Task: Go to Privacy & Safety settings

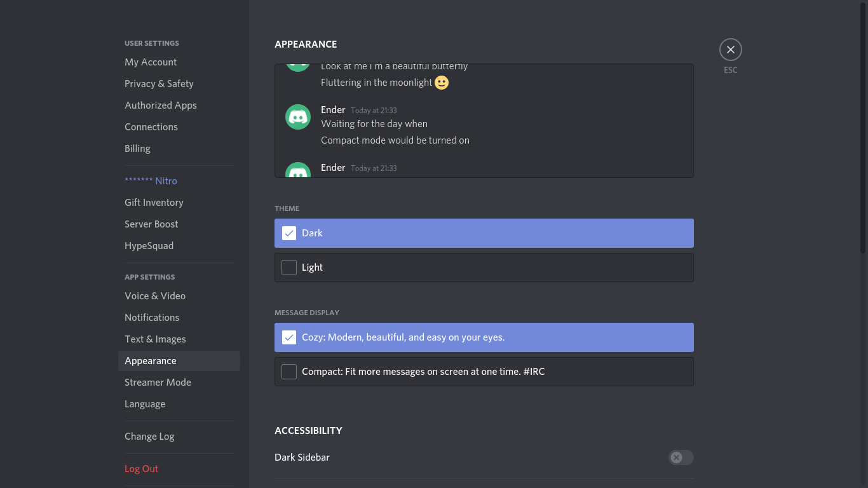Action: (x=179, y=84)
